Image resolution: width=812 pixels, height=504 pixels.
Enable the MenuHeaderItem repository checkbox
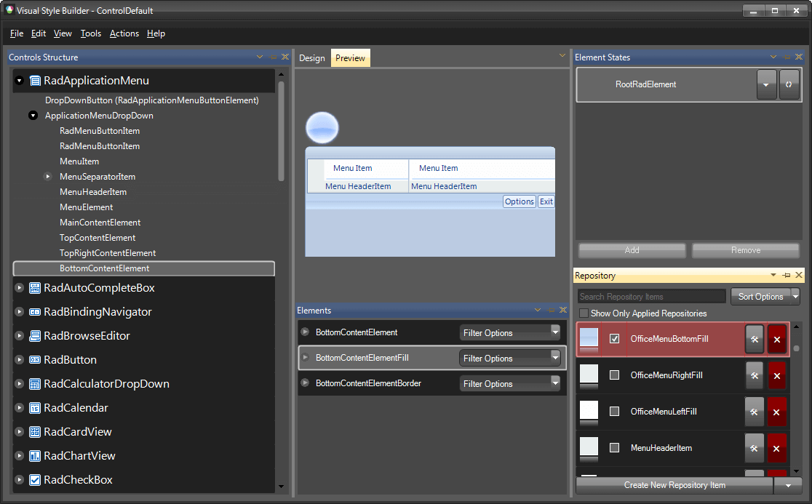click(613, 448)
